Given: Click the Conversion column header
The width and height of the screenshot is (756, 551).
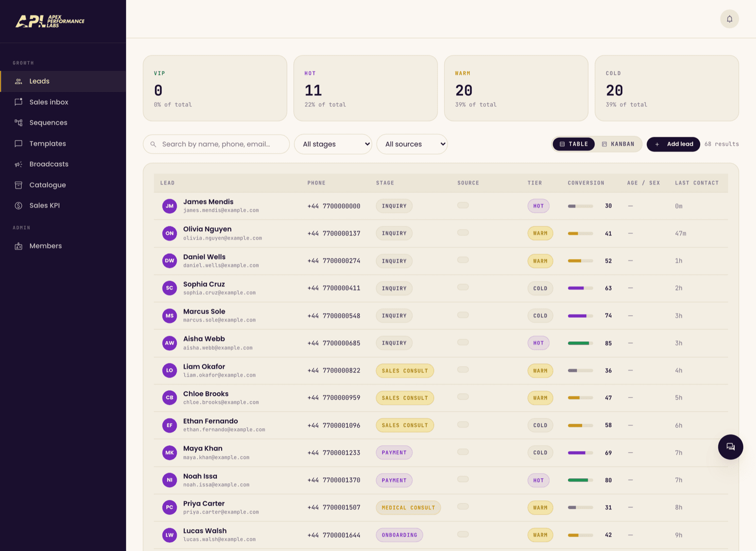Looking at the screenshot, I should (586, 183).
